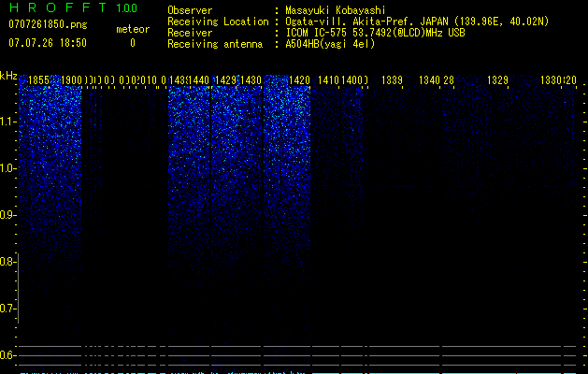Click the 1.0 kHz frequency axis label

pyautogui.click(x=7, y=168)
